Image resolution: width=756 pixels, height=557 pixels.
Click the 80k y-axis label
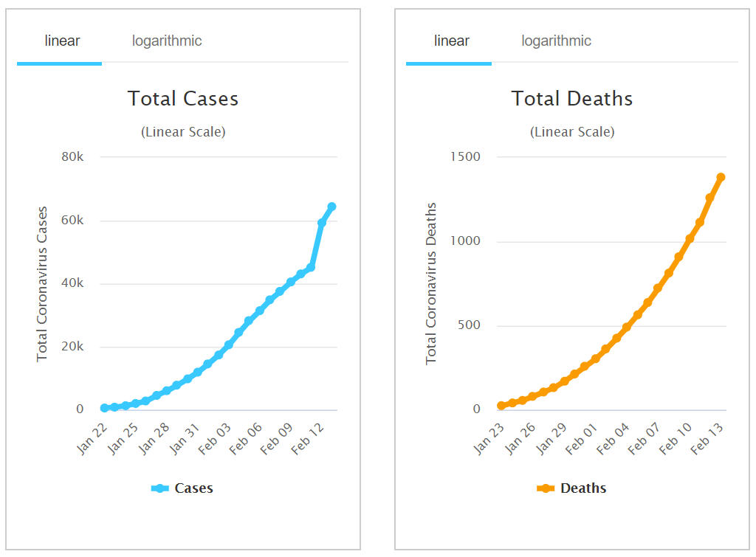72,157
